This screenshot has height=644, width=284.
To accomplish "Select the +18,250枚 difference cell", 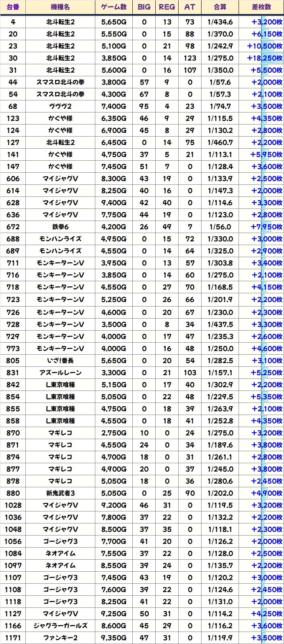I will [x=265, y=58].
